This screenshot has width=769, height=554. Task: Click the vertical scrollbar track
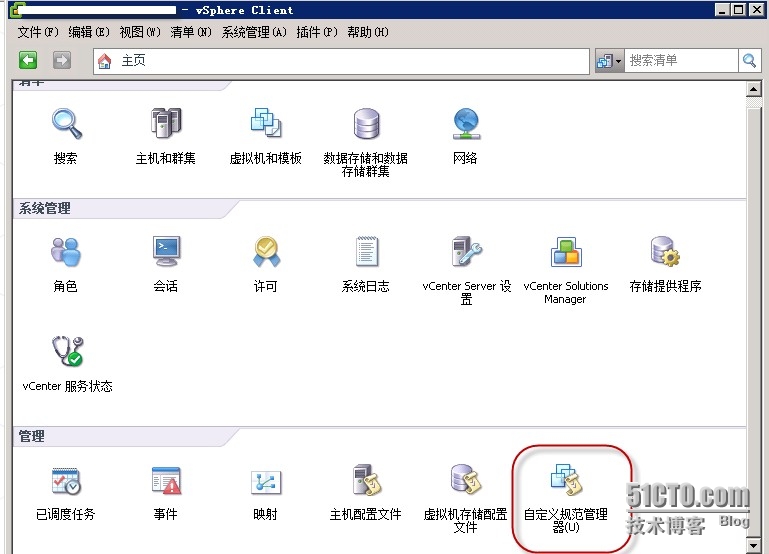753,319
